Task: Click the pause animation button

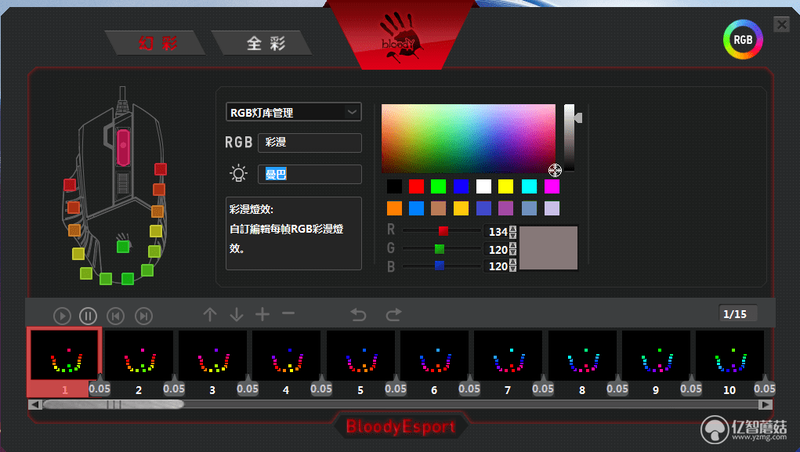Action: point(88,316)
